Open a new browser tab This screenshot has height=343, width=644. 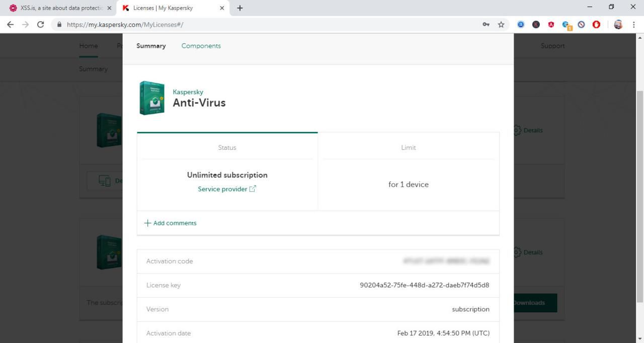click(x=239, y=8)
